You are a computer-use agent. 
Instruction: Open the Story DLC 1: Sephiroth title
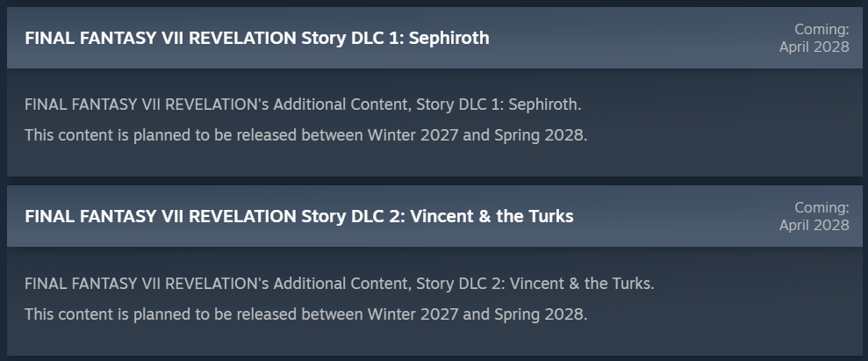coord(257,38)
